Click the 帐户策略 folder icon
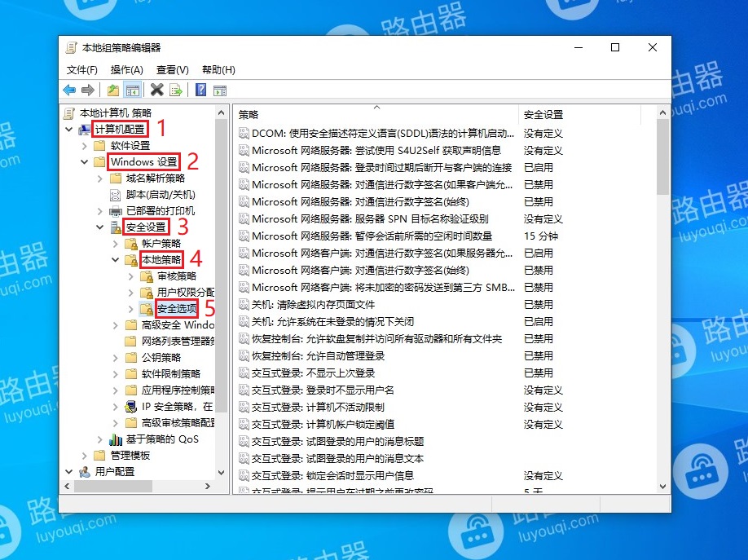Image resolution: width=748 pixels, height=560 pixels. click(130, 244)
